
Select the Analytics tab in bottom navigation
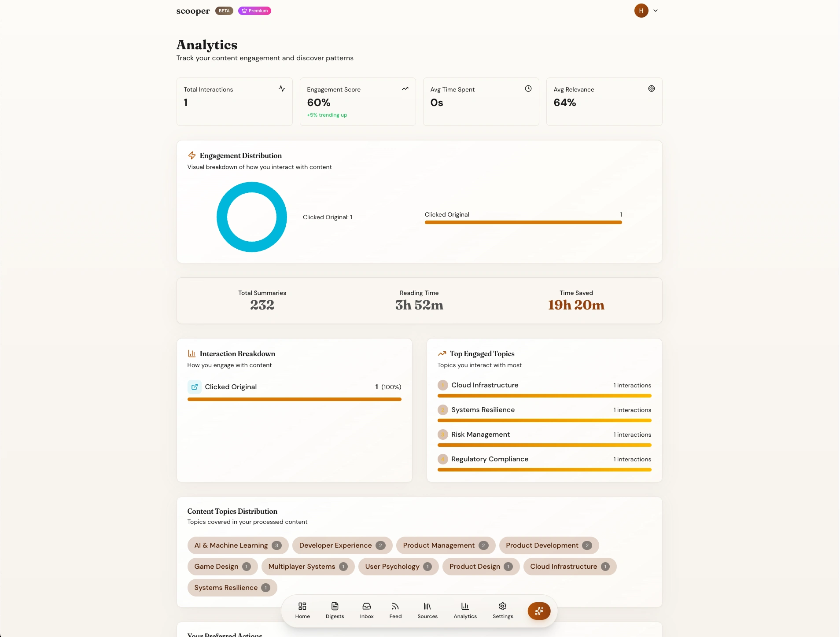click(x=465, y=610)
